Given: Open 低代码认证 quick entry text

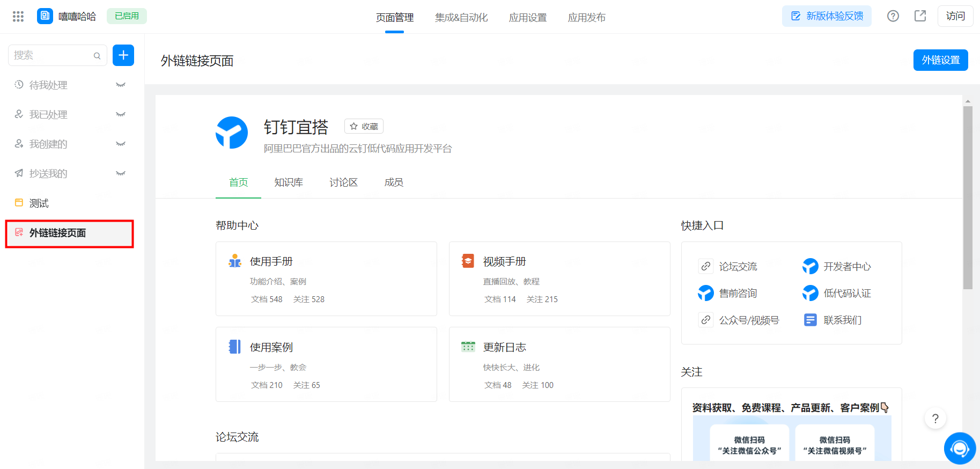Looking at the screenshot, I should click(x=848, y=294).
